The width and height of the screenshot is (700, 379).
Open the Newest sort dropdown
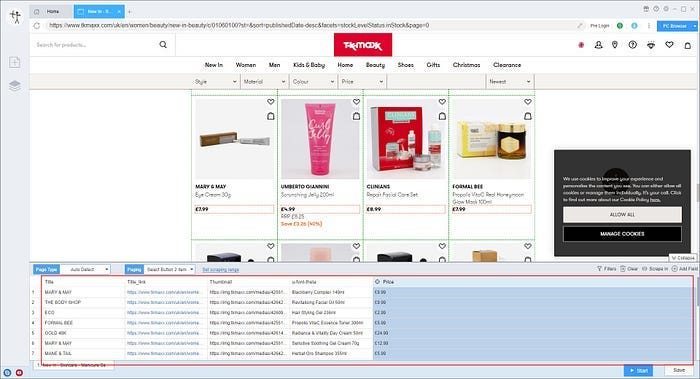pyautogui.click(x=509, y=82)
